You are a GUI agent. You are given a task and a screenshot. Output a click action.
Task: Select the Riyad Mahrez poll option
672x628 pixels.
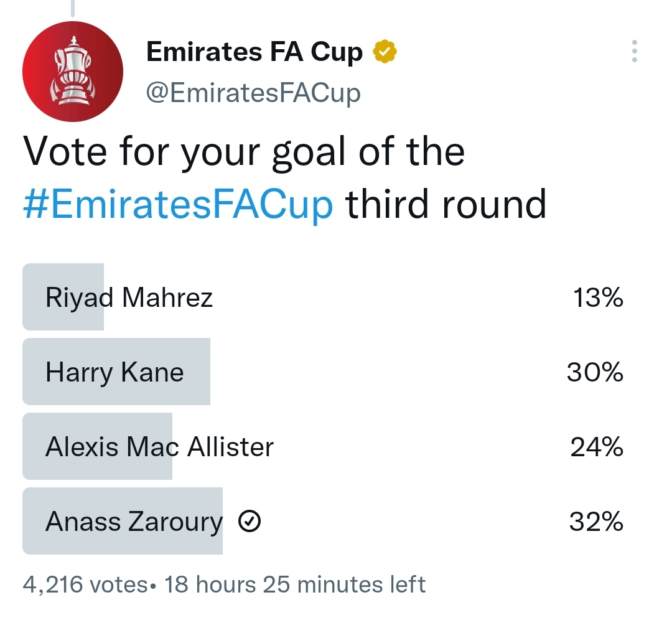pos(129,298)
